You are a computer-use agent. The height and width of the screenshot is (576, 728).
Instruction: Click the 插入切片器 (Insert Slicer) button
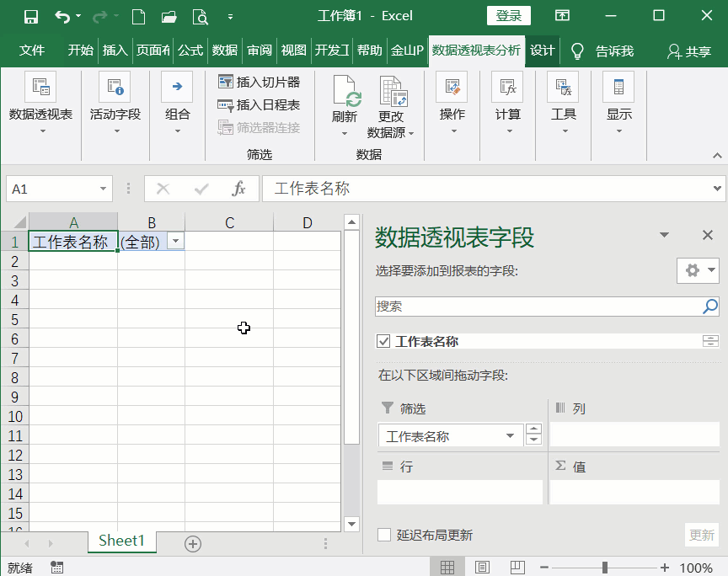tap(260, 82)
